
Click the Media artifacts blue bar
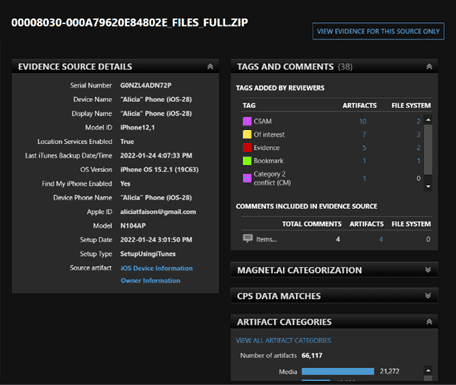(x=338, y=371)
